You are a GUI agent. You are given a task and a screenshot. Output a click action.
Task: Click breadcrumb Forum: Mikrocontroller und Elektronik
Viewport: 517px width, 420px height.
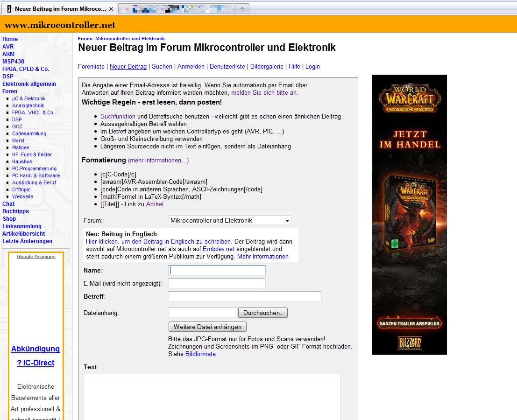pos(121,39)
